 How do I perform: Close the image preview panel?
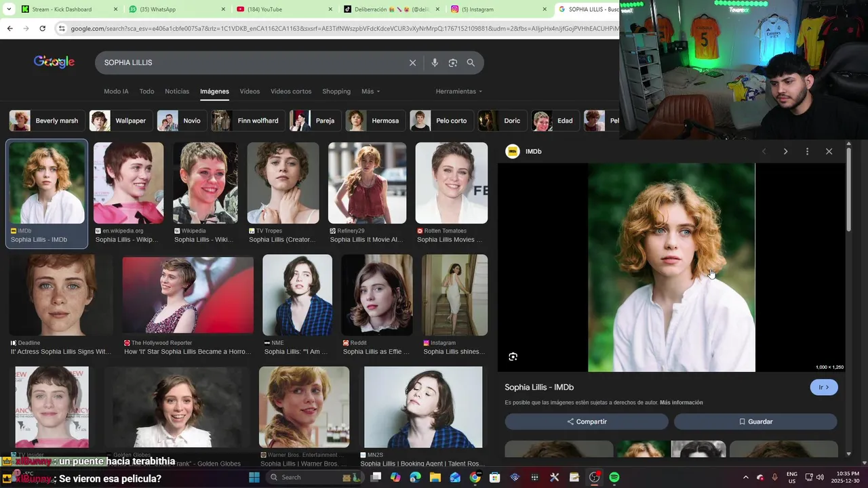click(829, 151)
